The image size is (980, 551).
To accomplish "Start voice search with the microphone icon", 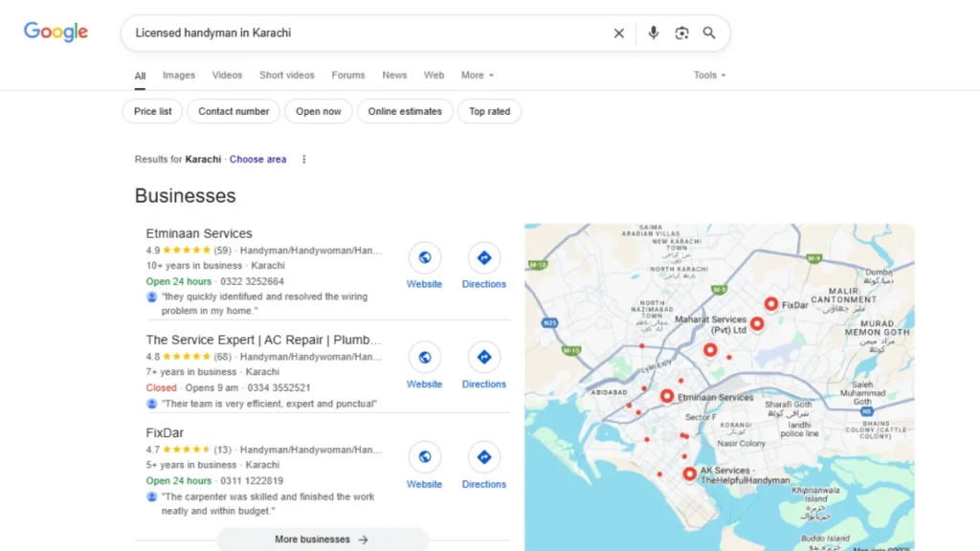I will click(653, 33).
